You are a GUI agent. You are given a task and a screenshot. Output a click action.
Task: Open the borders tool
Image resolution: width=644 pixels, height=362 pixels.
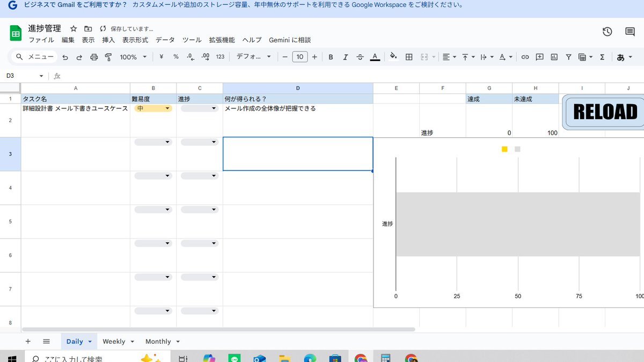pyautogui.click(x=409, y=57)
